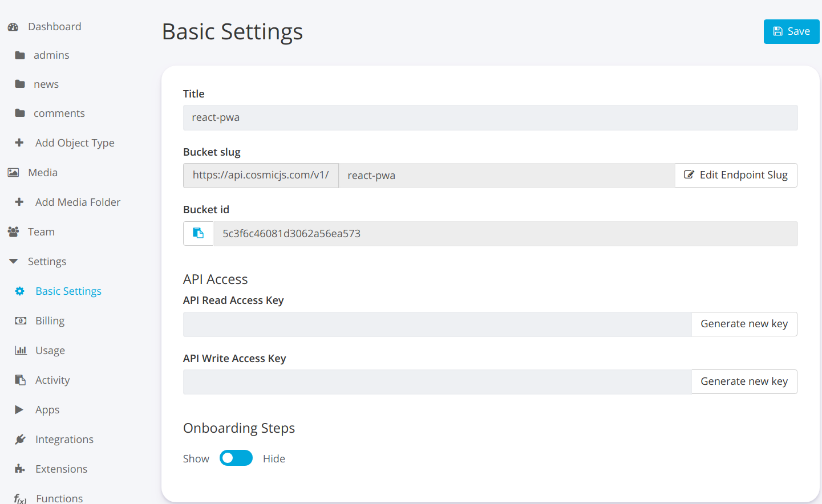The image size is (822, 504).
Task: Save the basic settings
Action: 791,31
